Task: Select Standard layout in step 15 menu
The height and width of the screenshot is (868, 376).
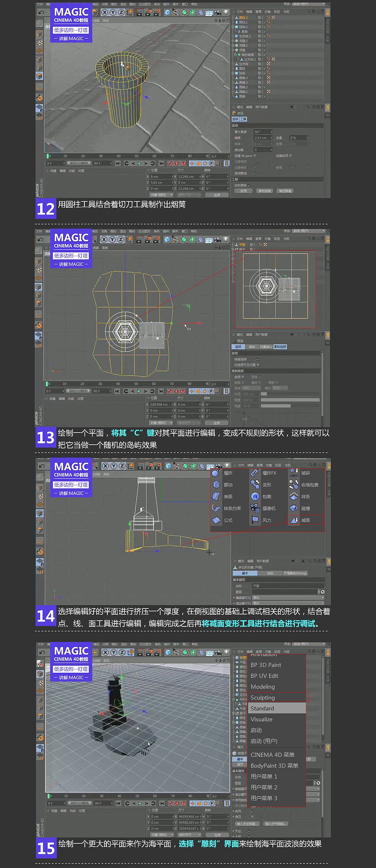Action: 277,708
